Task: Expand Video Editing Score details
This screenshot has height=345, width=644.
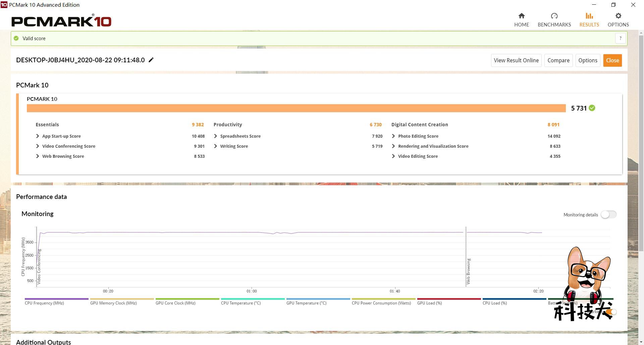Action: (x=393, y=156)
